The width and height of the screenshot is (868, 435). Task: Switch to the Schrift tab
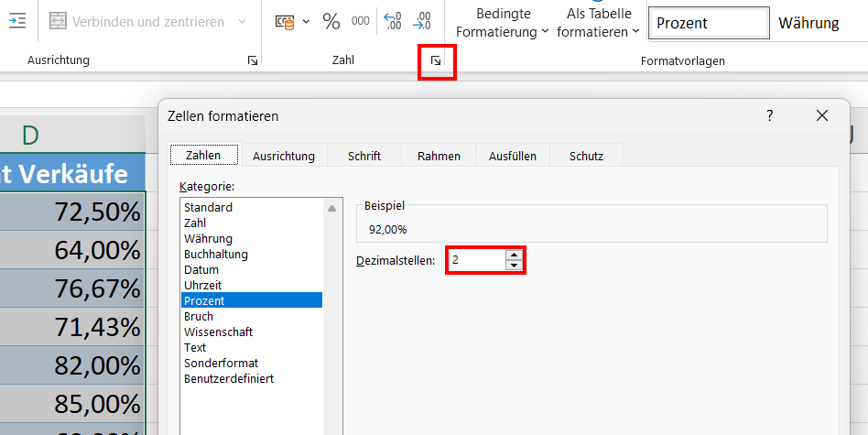(363, 156)
